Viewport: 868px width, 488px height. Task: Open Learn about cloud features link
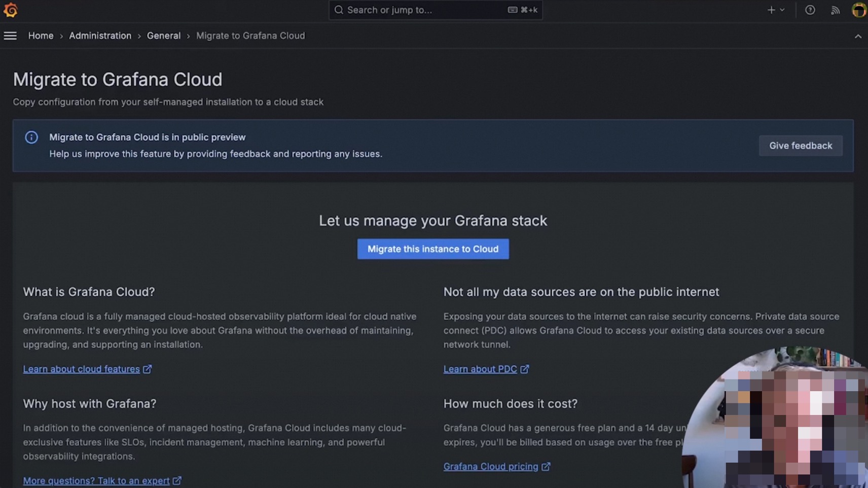81,369
